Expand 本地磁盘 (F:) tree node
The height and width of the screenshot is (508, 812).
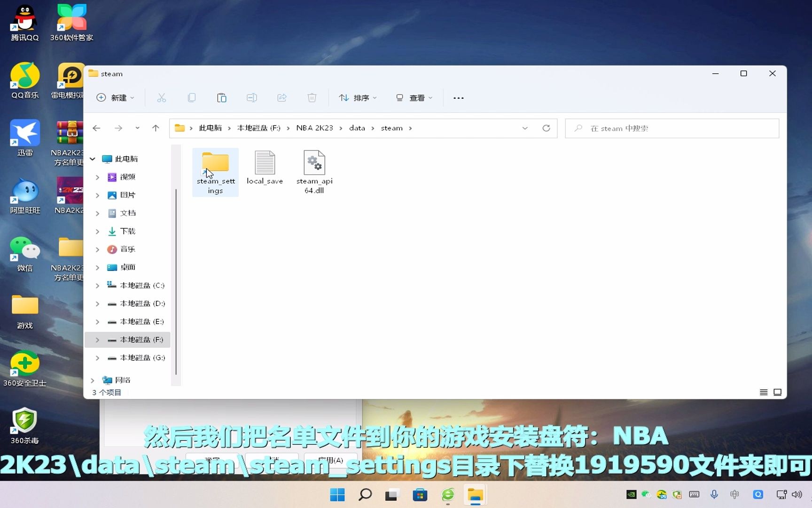coord(97,340)
